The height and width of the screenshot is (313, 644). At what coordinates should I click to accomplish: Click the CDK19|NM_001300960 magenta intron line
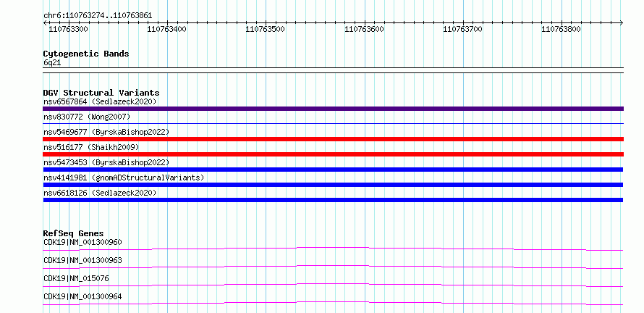[333, 249]
